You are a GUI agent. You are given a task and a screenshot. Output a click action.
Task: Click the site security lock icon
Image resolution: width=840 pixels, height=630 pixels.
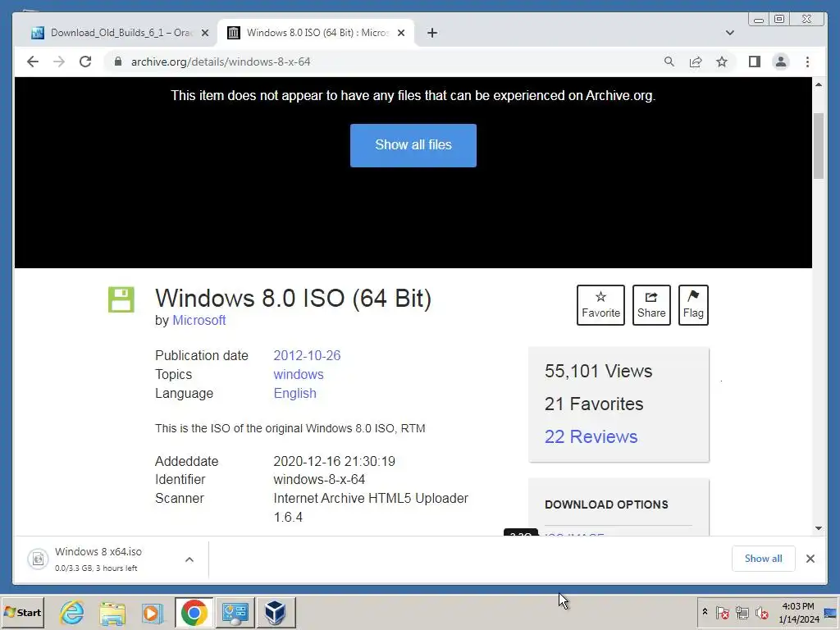pyautogui.click(x=118, y=62)
